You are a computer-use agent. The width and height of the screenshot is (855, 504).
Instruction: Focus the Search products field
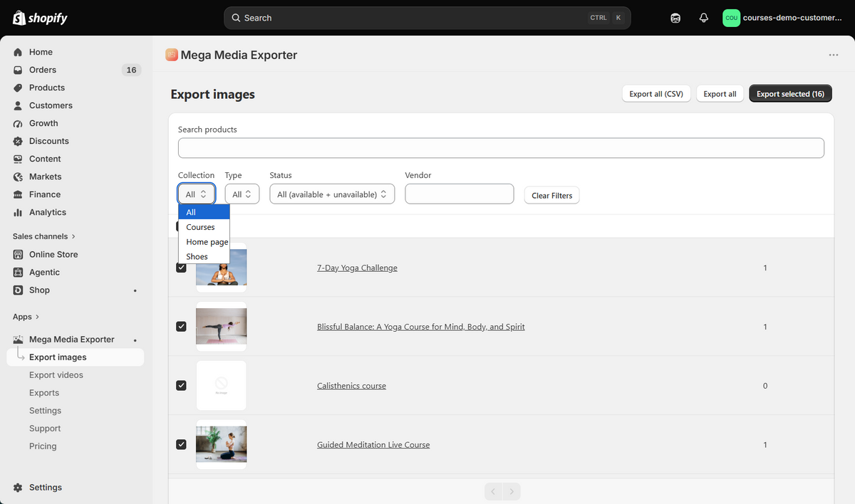(501, 148)
